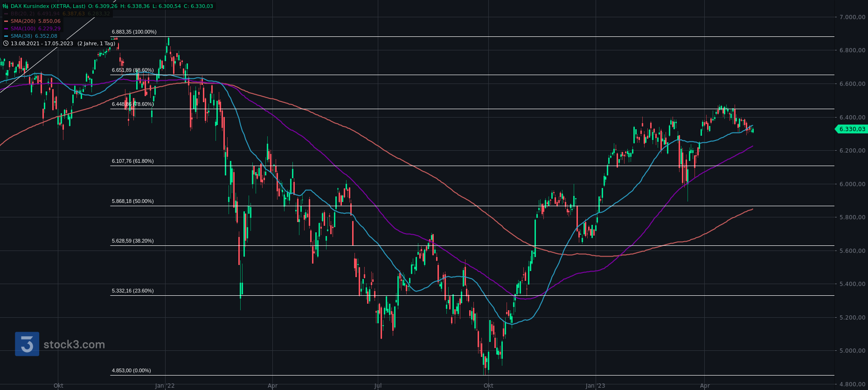Click the open price O: 6.309,26
Viewport: 868px width, 390px height.
coord(103,6)
